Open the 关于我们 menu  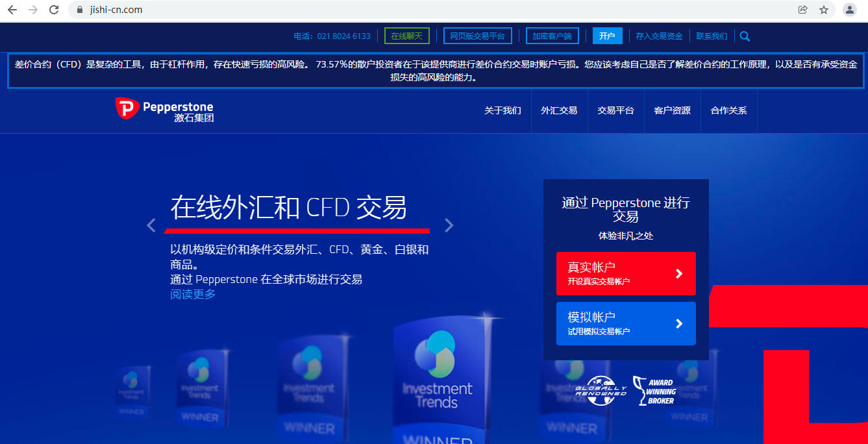click(502, 110)
